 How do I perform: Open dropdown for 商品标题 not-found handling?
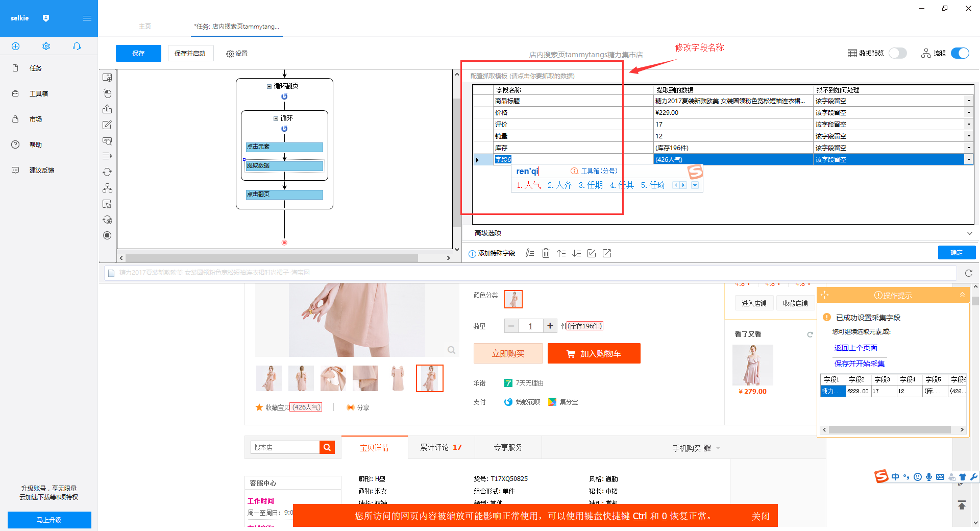968,101
